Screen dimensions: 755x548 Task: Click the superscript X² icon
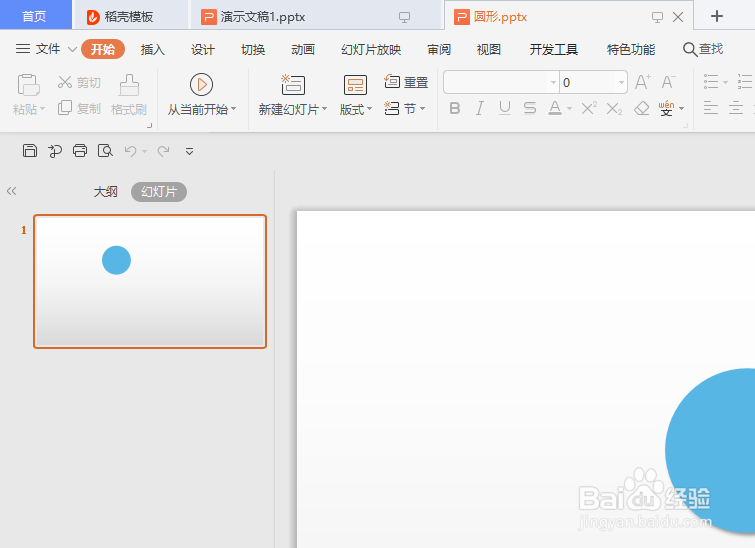(589, 108)
